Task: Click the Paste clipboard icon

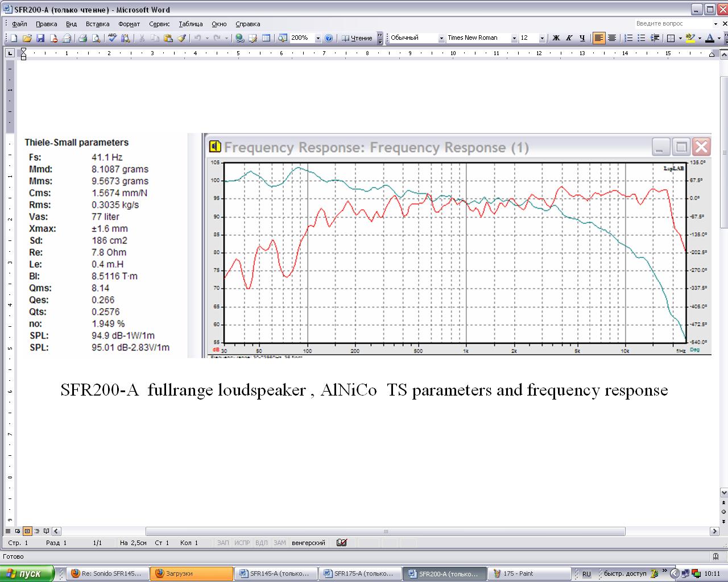Action: pos(168,38)
